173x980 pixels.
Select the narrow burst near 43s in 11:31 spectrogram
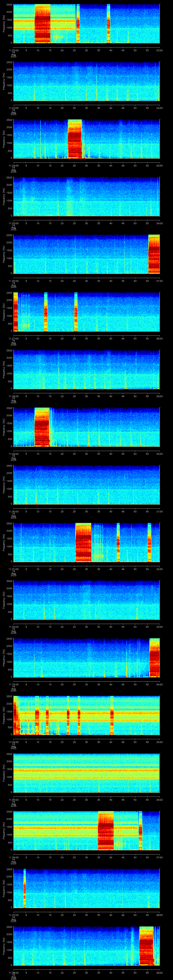click(118, 543)
